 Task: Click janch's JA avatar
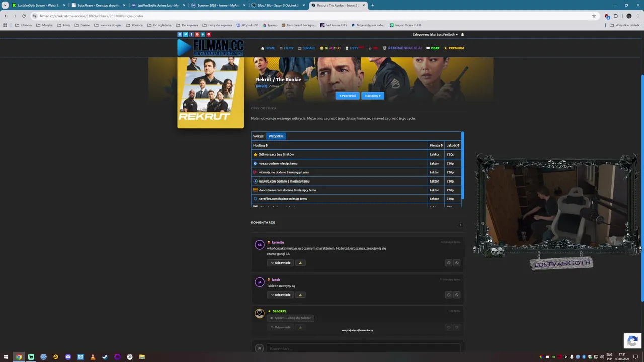click(259, 282)
